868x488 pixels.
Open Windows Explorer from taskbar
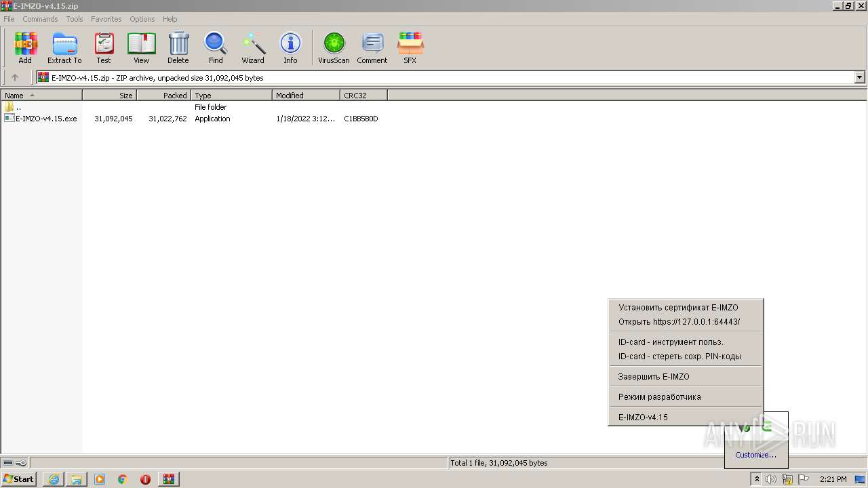click(x=77, y=479)
